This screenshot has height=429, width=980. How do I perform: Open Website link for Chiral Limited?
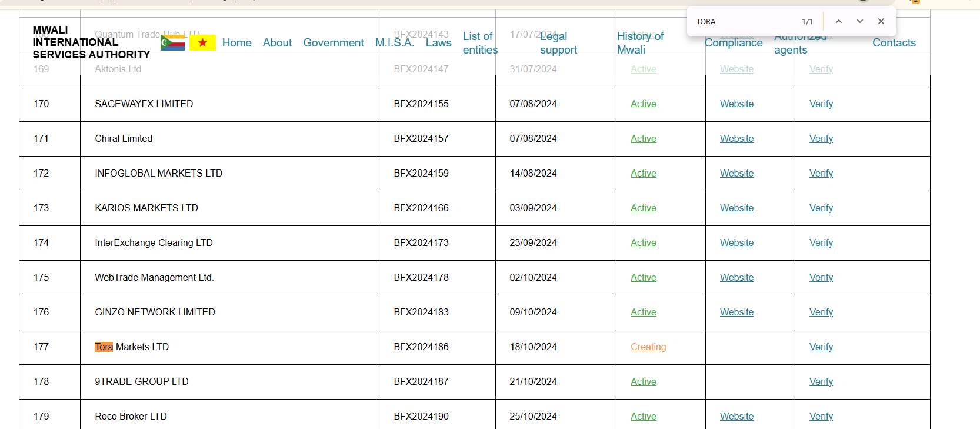pos(736,139)
